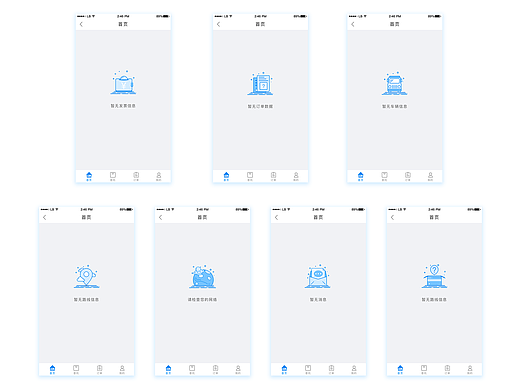Select the orders icon on the map pin screen
Viewport: 520px width, 390px height.
tap(99, 369)
